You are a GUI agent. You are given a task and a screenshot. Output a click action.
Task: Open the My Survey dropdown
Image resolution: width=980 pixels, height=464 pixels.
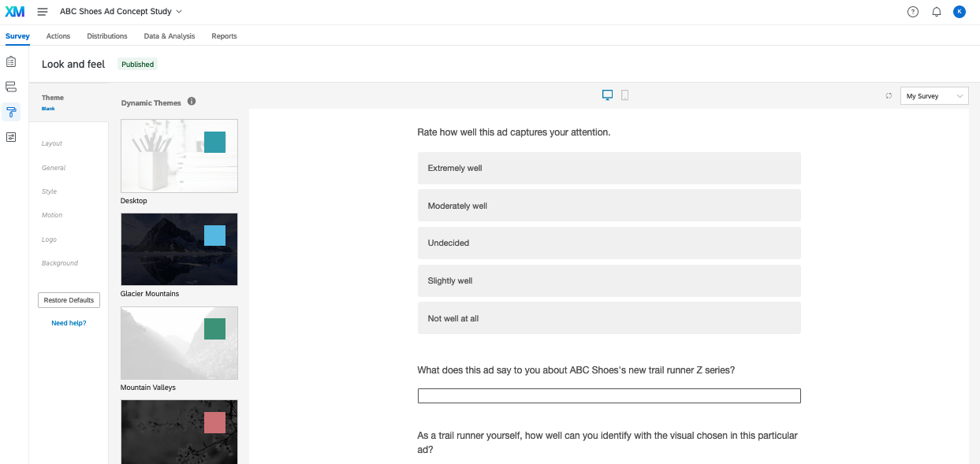tap(934, 96)
